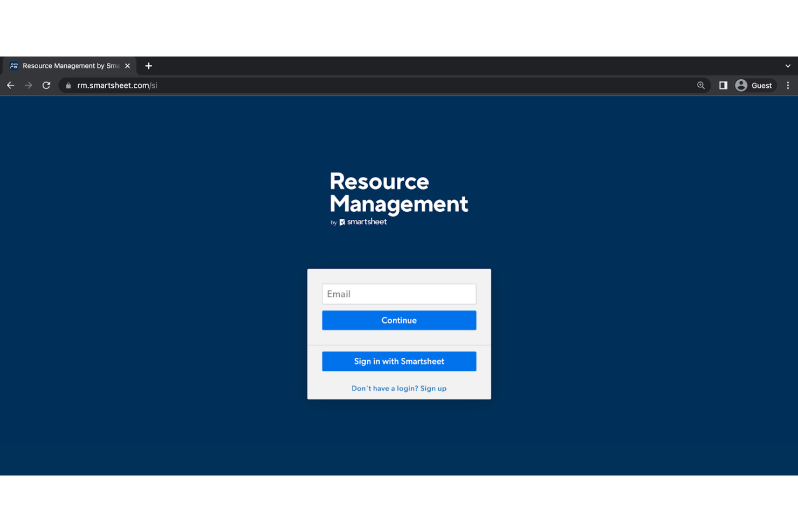Click inside the Email input field
This screenshot has width=798, height=532.
point(399,294)
